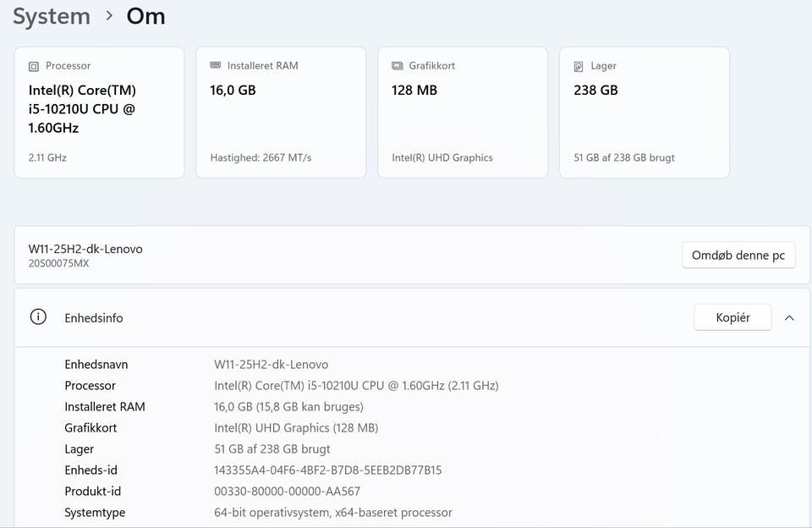Click the Grafikkort display icon
The width and height of the screenshot is (812, 528).
coord(398,66)
